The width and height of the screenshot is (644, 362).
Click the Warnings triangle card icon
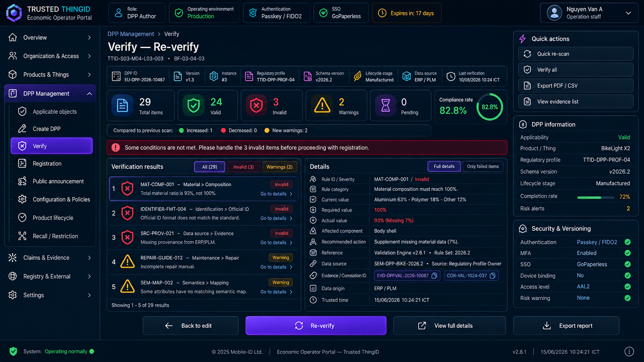[x=322, y=105]
